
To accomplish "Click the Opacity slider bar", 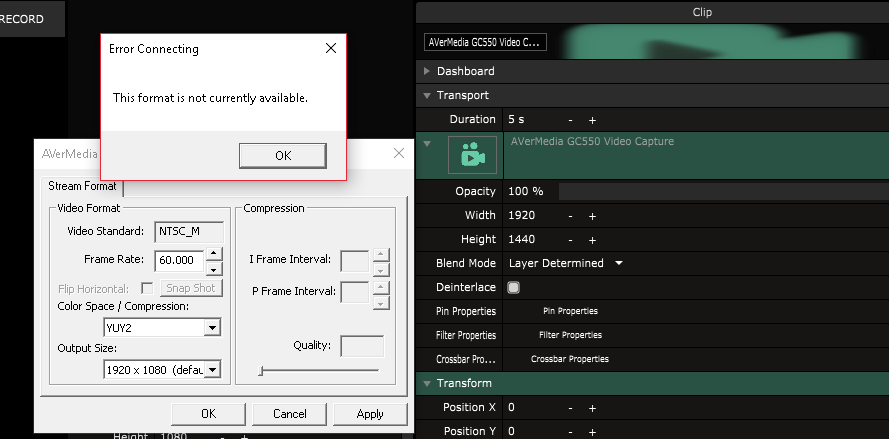I will (x=720, y=191).
